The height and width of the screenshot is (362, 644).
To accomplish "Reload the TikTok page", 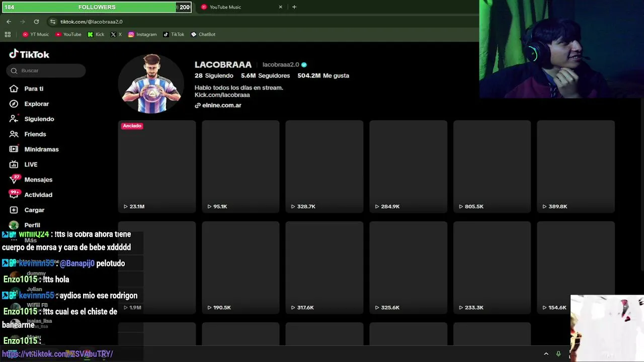I will pos(36,22).
